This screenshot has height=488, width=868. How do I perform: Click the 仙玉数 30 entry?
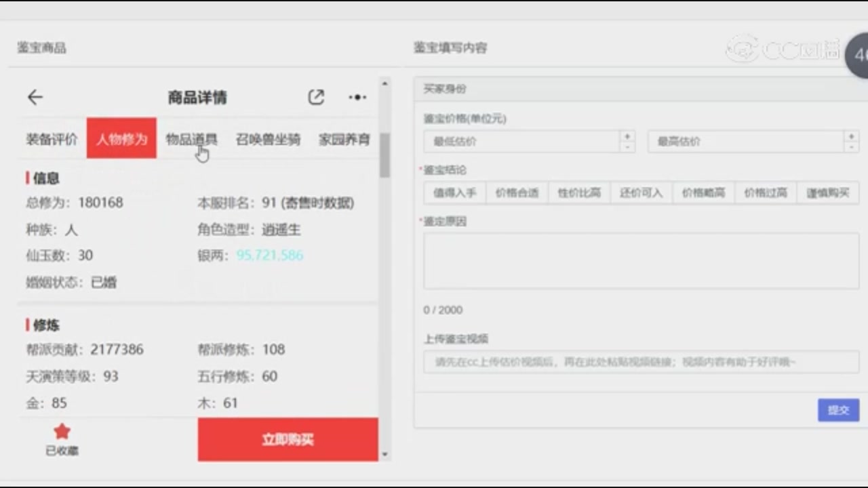coord(60,256)
